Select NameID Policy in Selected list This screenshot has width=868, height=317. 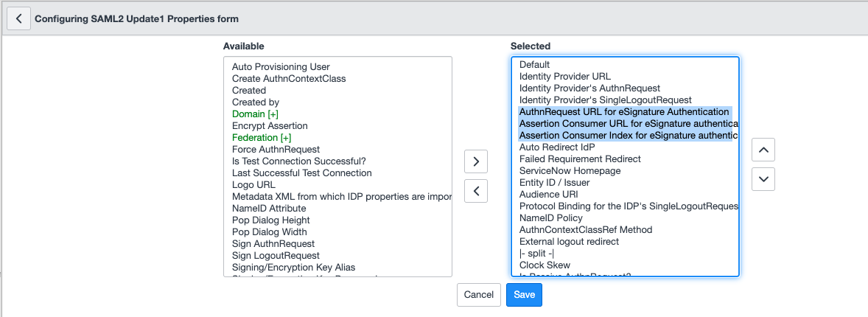[550, 218]
